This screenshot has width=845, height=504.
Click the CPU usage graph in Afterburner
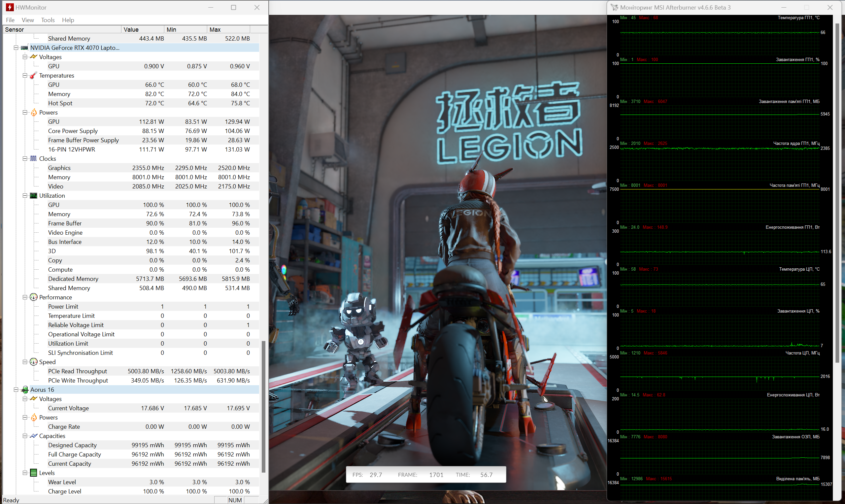(720, 331)
